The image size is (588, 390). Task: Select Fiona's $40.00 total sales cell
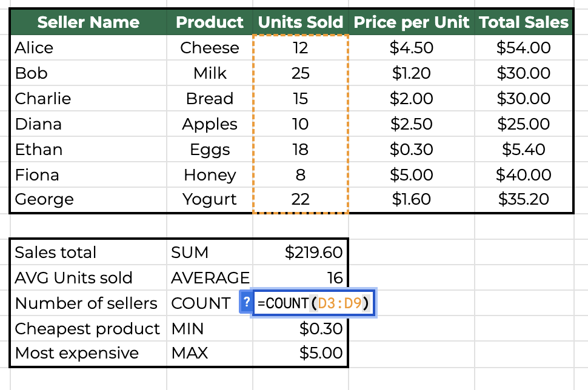[x=524, y=175]
